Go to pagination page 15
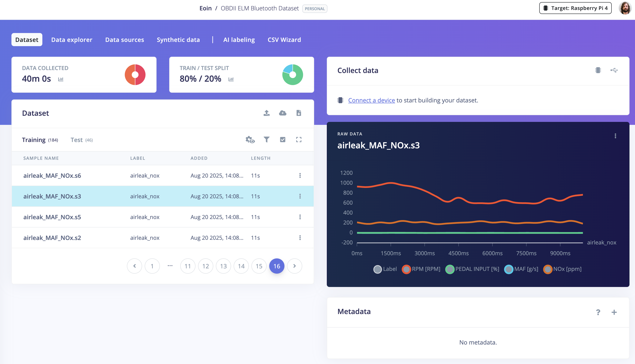Screen dimensions: 635x364 (259, 266)
